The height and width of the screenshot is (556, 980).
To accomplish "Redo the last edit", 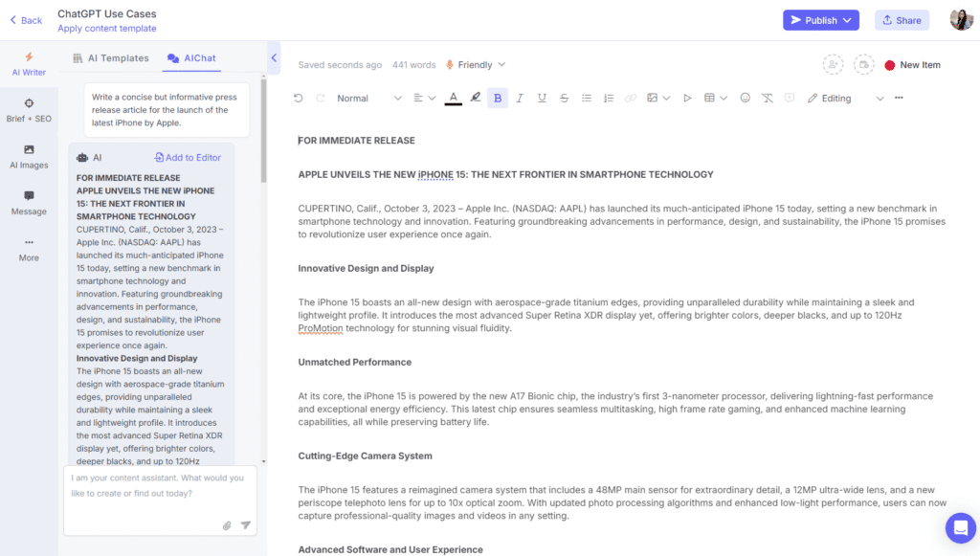I will point(321,98).
